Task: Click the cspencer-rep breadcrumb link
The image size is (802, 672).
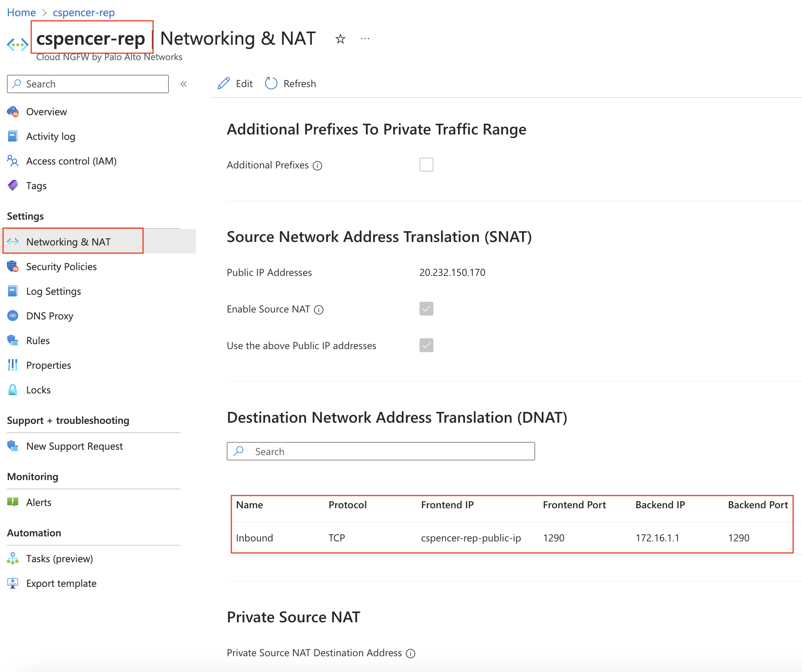Action: coord(84,12)
